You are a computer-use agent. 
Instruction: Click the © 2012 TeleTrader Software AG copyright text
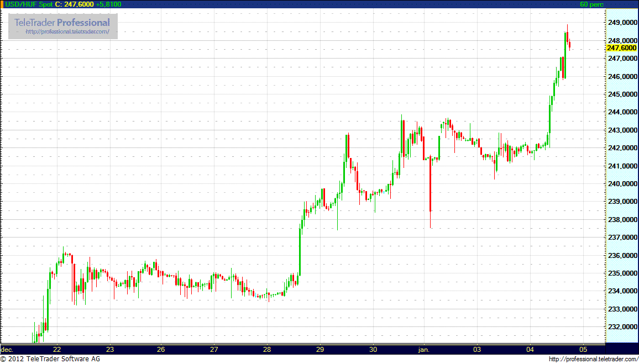[50, 359]
